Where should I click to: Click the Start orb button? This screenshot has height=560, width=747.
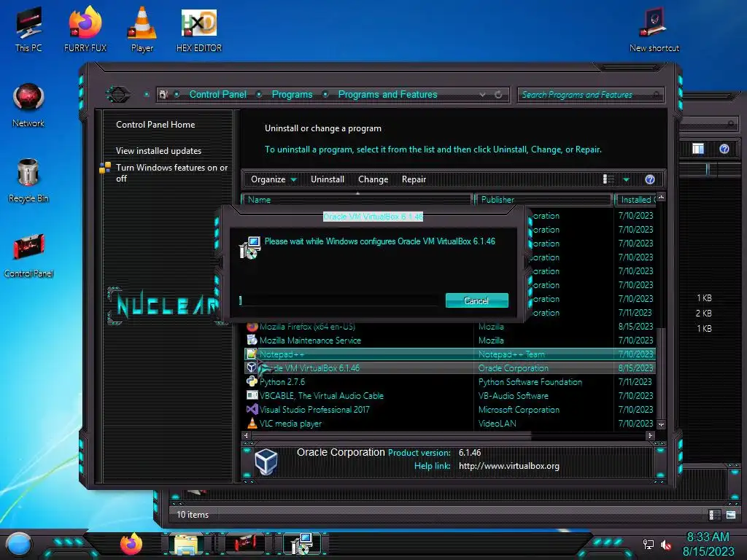pos(18,544)
